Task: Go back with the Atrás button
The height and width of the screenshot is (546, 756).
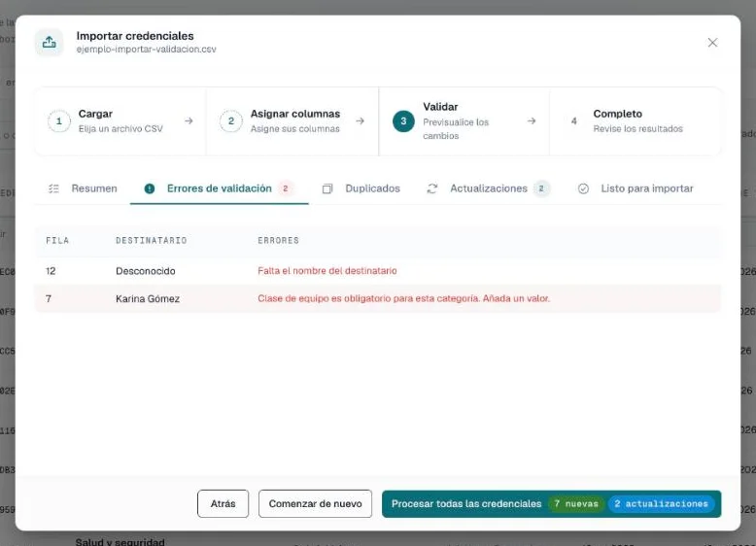Action: 223,503
